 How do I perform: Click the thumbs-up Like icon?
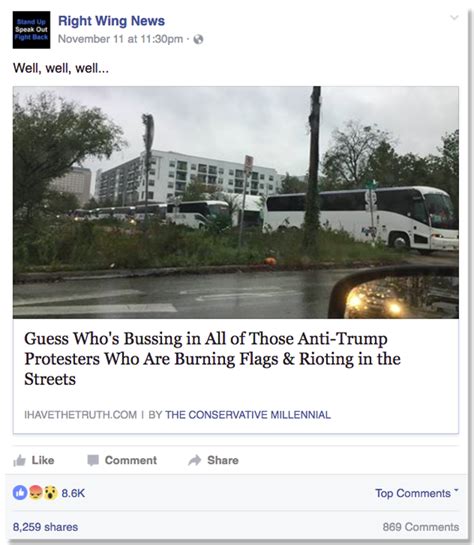tap(19, 460)
